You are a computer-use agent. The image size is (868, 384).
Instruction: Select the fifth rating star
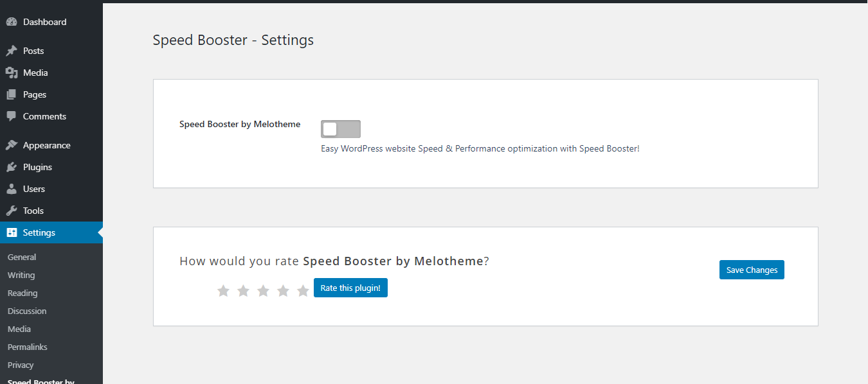tap(303, 291)
